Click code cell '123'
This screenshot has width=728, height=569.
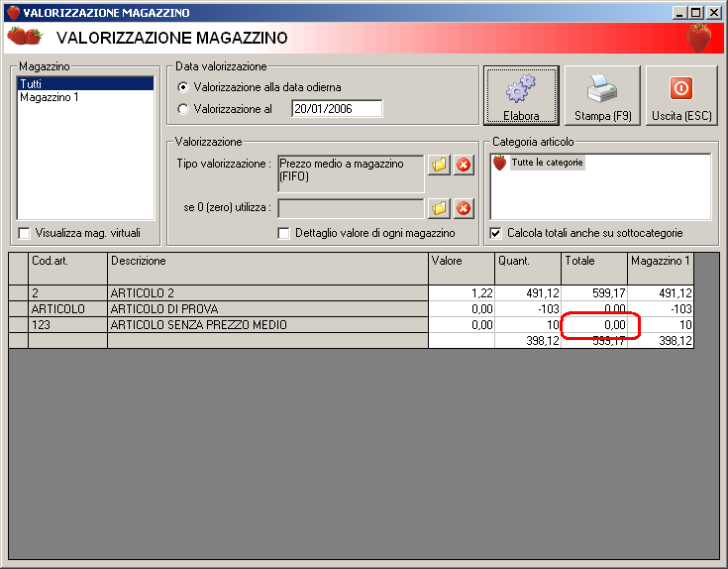[x=67, y=325]
